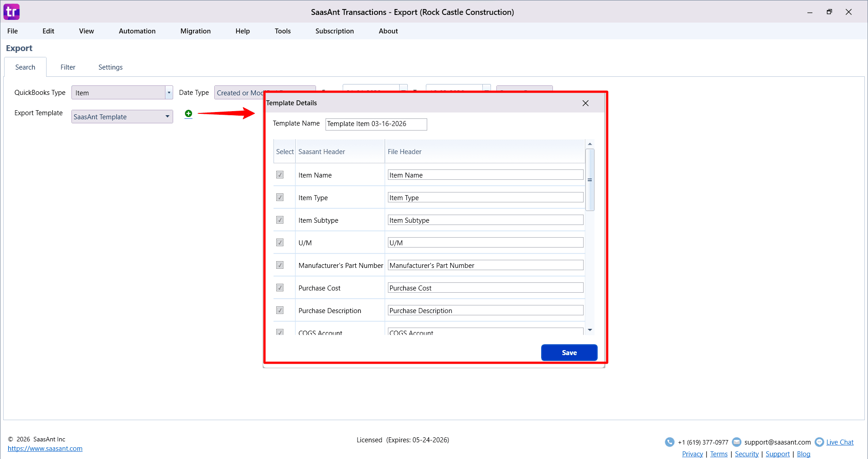868x459 pixels.
Task: Open the Subscription menu
Action: 335,31
